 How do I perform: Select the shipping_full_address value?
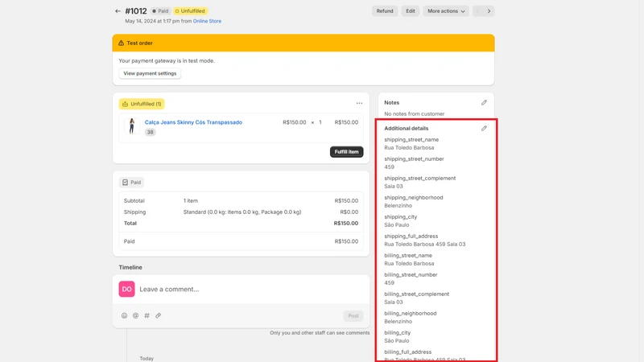pyautogui.click(x=425, y=245)
